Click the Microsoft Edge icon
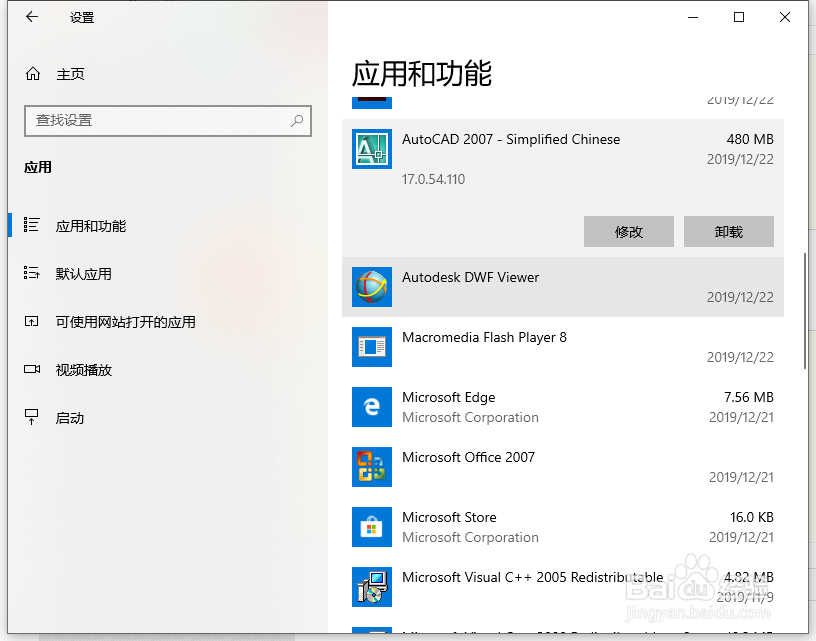816x641 pixels. tap(372, 406)
